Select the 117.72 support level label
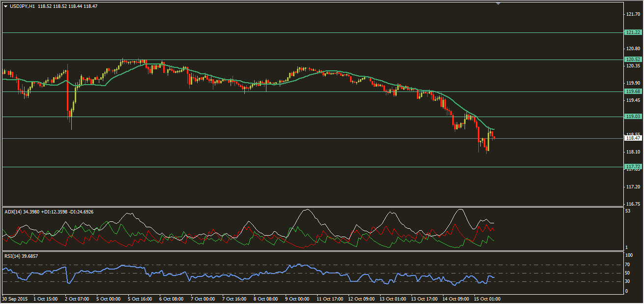Screen dimensions: 644x304 [633, 167]
